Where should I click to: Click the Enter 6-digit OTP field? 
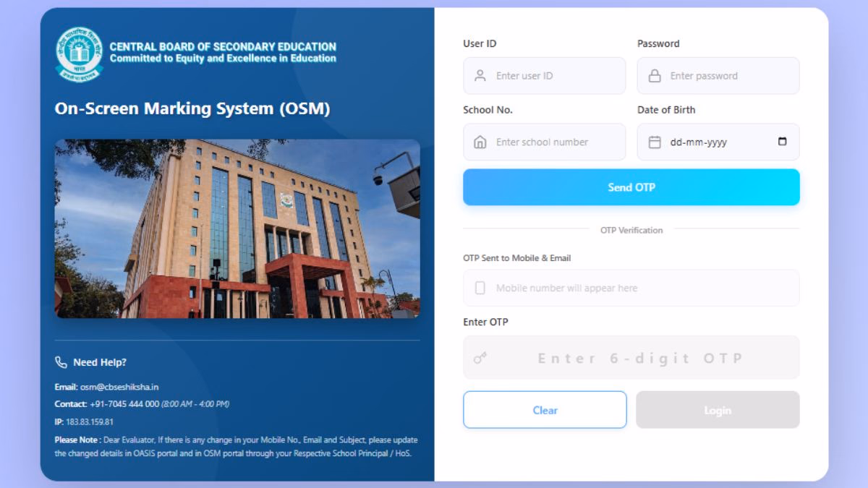pyautogui.click(x=631, y=357)
